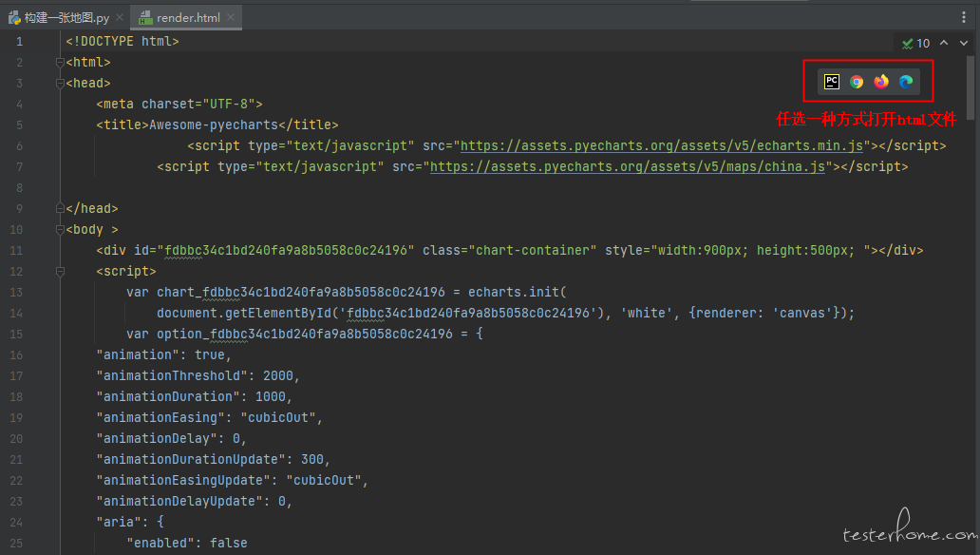Collapse the html tag fold marker

coord(60,62)
